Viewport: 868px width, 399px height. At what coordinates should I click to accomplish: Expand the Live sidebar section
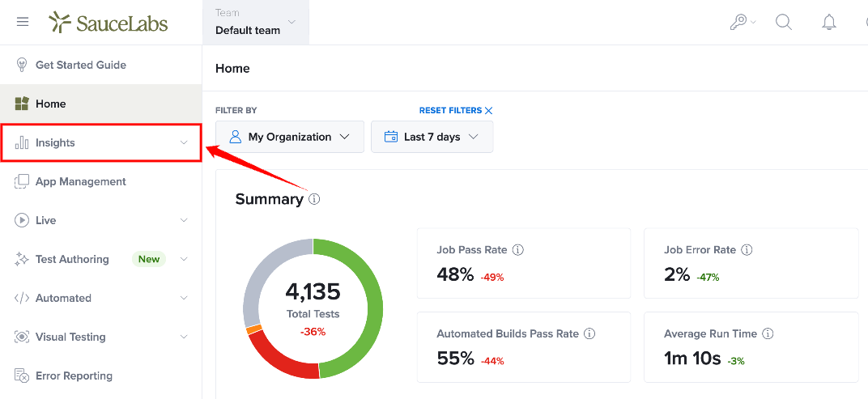(x=100, y=220)
